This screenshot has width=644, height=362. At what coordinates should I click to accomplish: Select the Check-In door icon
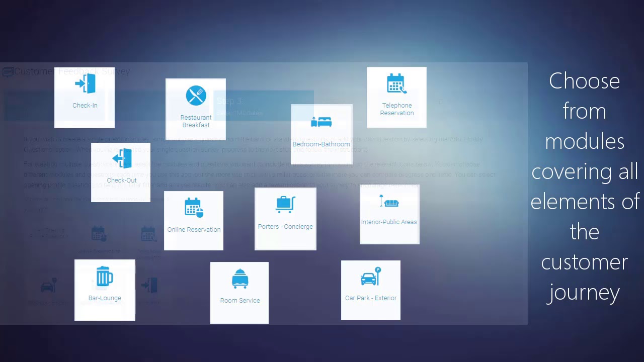[x=85, y=84]
